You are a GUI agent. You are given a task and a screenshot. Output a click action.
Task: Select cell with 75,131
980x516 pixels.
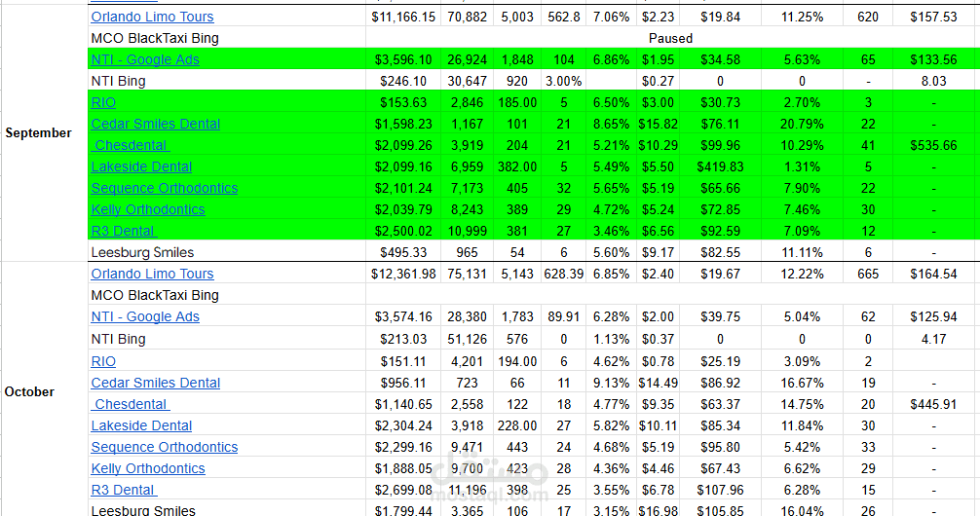[x=467, y=274]
